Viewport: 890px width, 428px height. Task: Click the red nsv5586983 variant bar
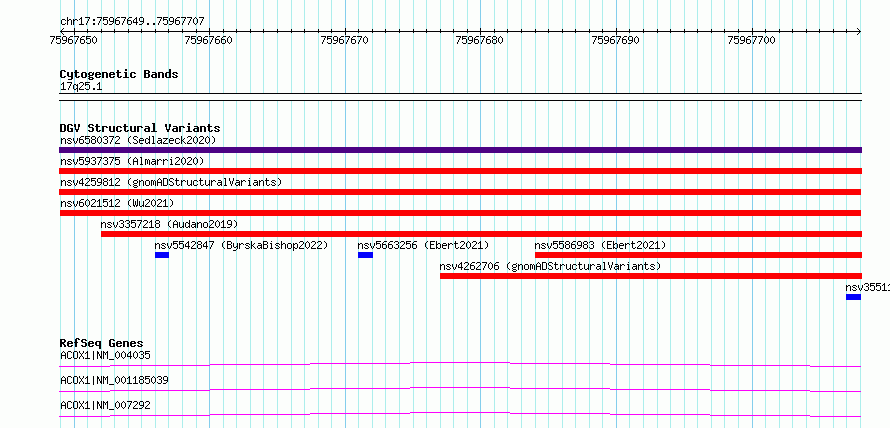[698, 255]
